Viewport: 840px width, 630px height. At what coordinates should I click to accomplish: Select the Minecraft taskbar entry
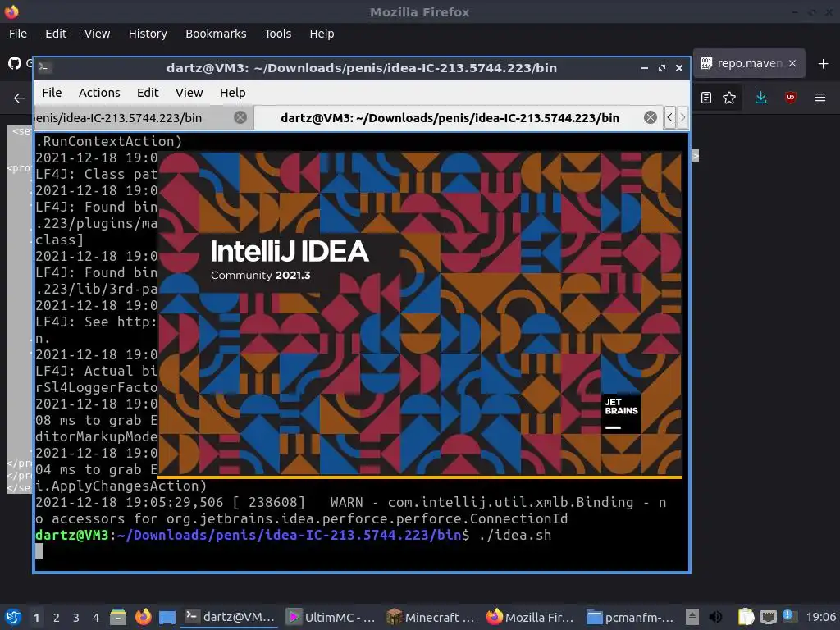coord(431,617)
